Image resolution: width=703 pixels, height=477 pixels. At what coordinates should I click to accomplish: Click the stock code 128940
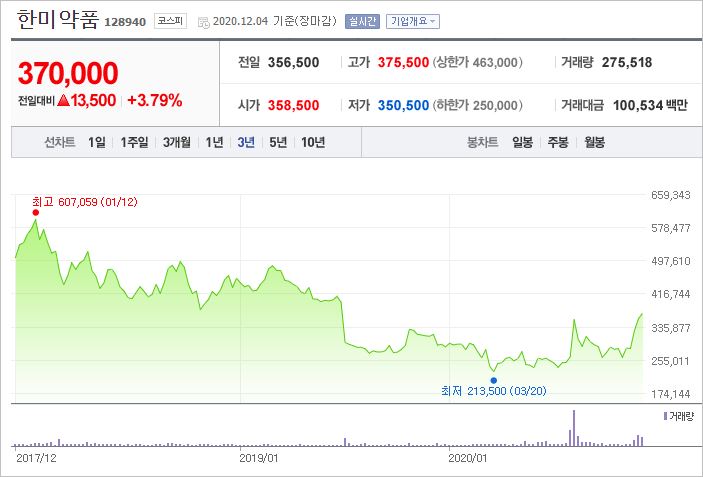pos(125,22)
